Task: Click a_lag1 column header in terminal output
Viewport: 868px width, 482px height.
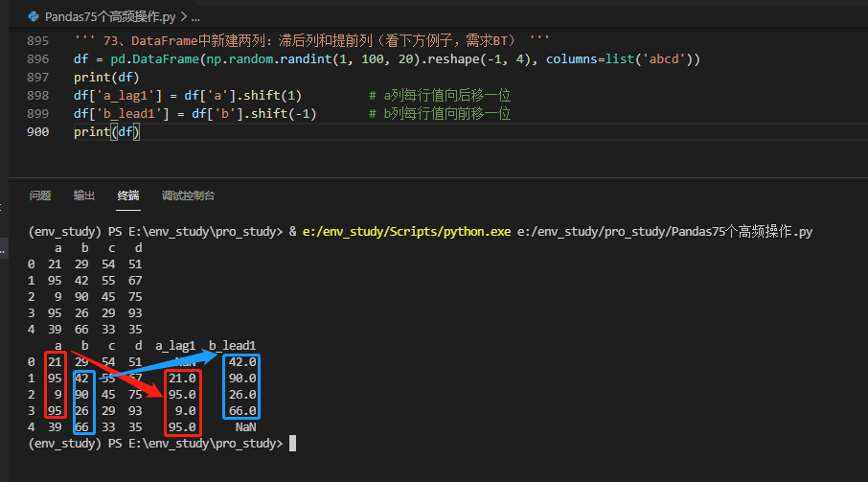Action: click(175, 346)
